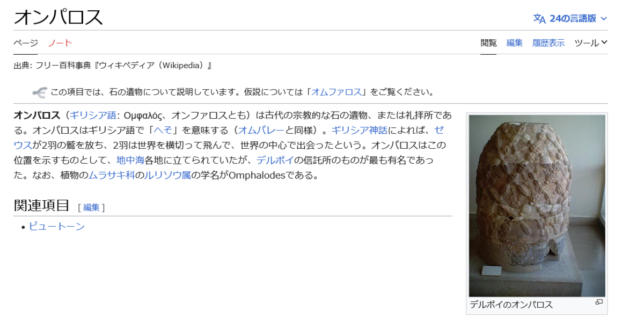Viewport: 644px width, 319px height.
Task: Click the disambiguation arrow icon
Action: (x=40, y=92)
